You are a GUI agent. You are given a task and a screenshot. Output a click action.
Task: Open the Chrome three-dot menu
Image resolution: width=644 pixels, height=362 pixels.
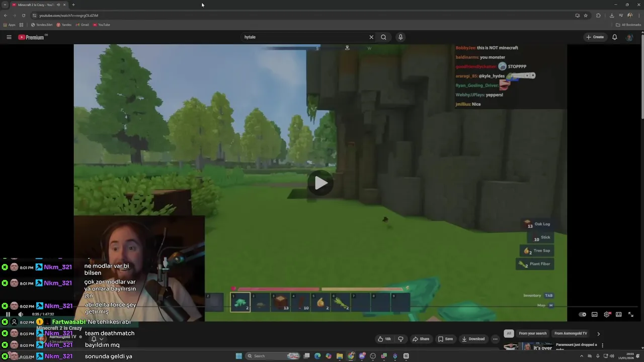point(638,16)
